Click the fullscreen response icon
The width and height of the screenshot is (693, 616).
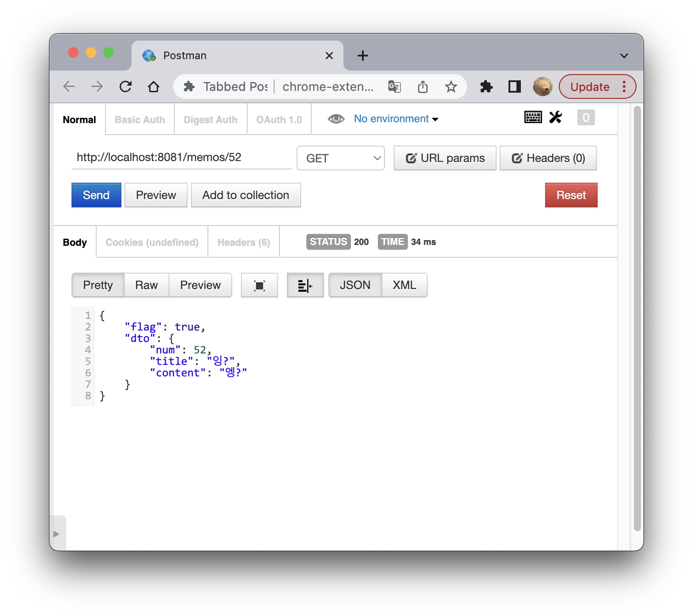260,285
